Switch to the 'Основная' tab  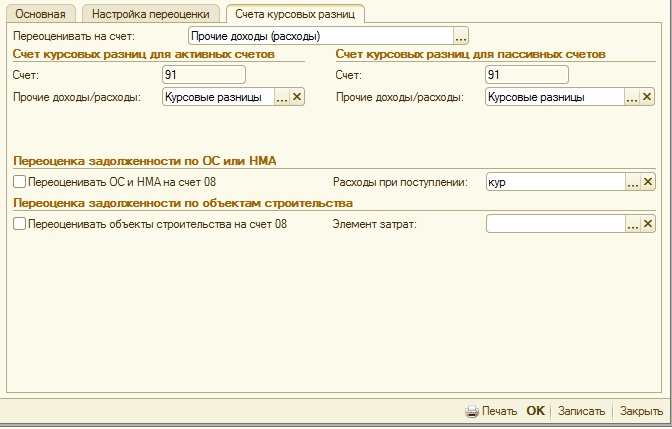click(42, 14)
